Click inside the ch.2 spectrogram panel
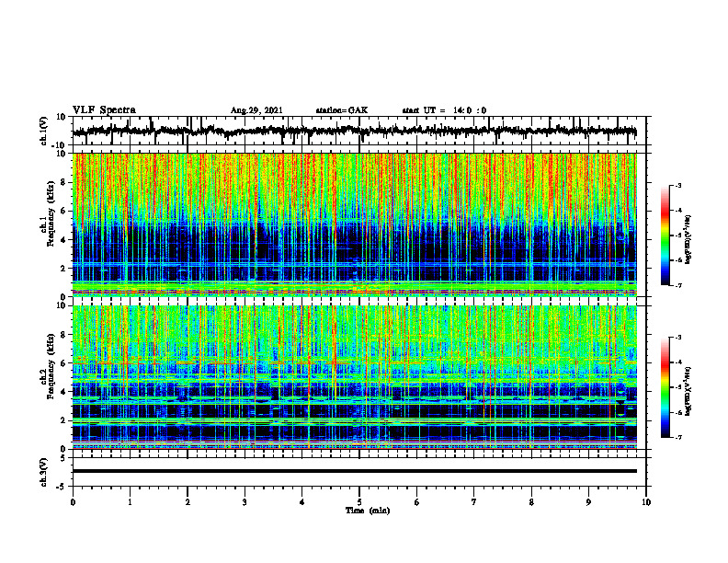728x563 pixels. coord(354,377)
